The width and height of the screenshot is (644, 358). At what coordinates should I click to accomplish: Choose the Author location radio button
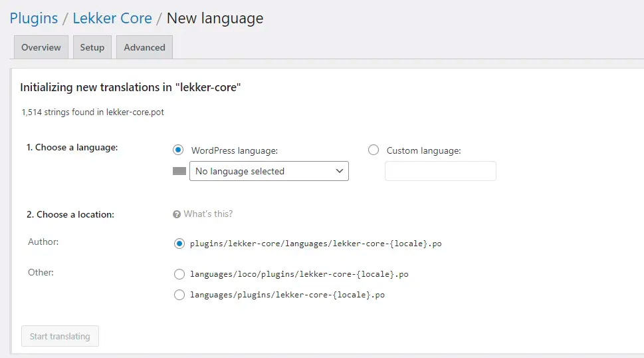(179, 244)
